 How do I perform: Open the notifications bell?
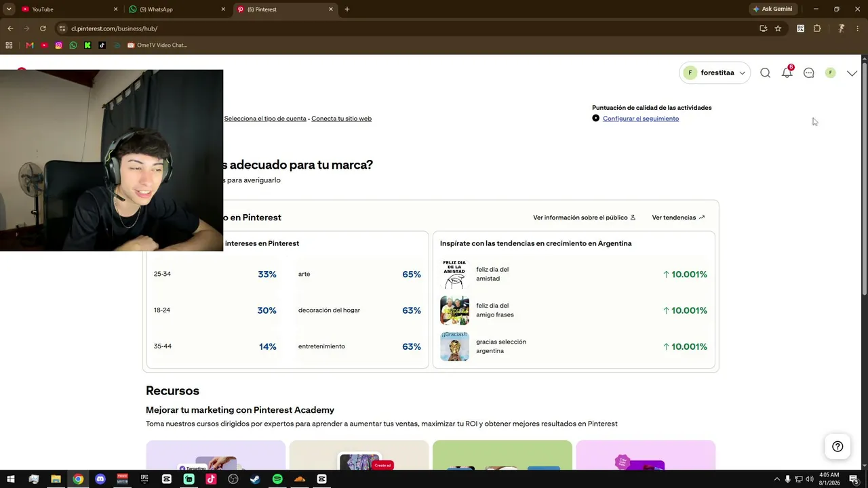(787, 73)
